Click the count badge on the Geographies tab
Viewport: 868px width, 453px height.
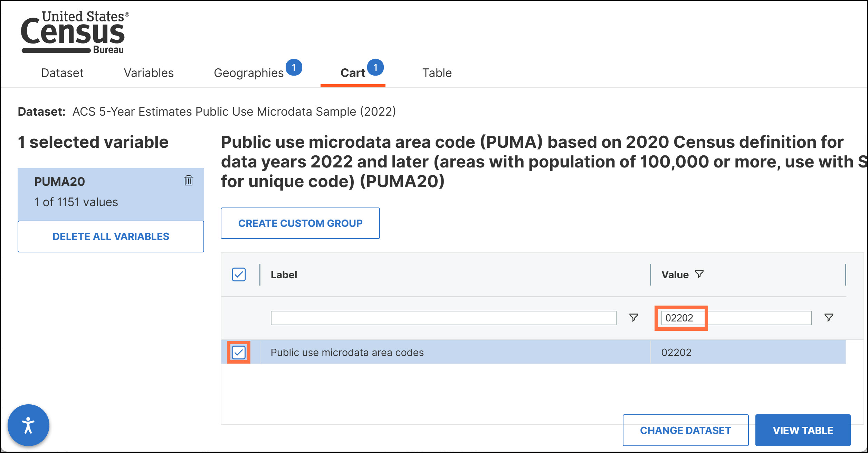pyautogui.click(x=294, y=67)
